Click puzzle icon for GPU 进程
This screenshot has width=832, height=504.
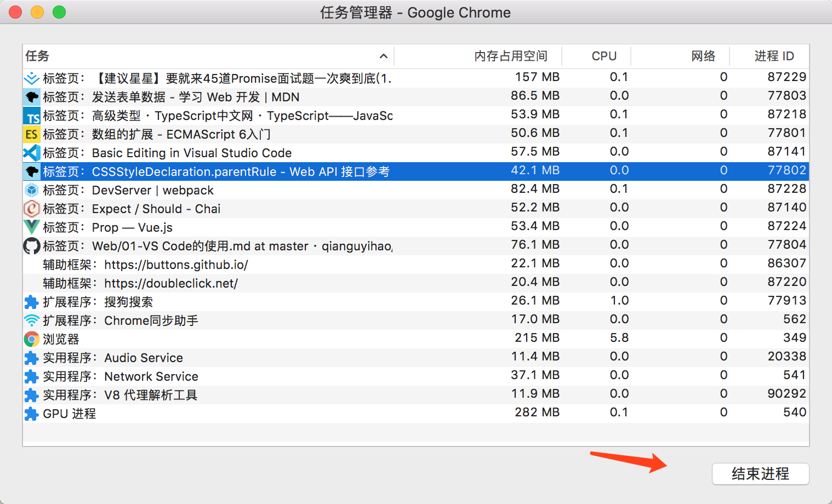pos(32,414)
